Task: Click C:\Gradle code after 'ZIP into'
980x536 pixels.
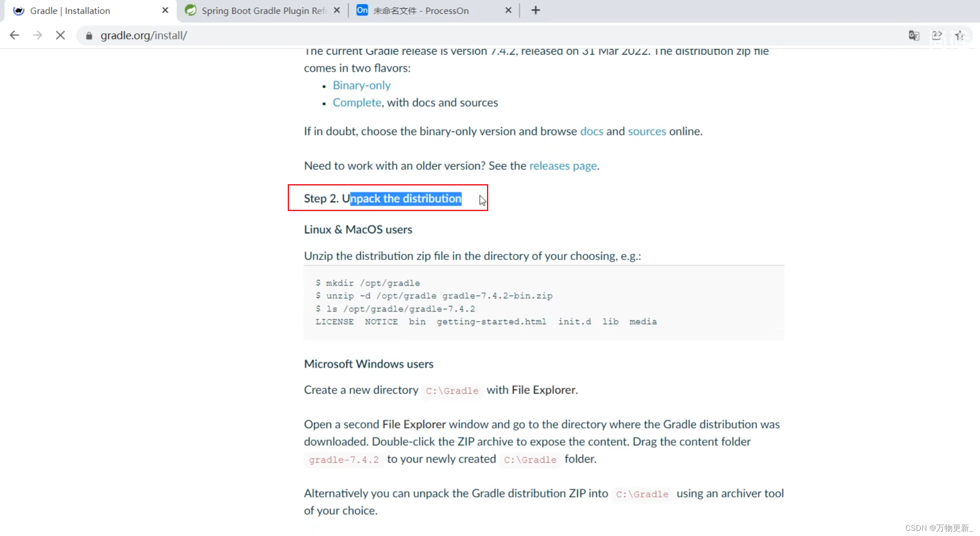Action: [x=642, y=494]
